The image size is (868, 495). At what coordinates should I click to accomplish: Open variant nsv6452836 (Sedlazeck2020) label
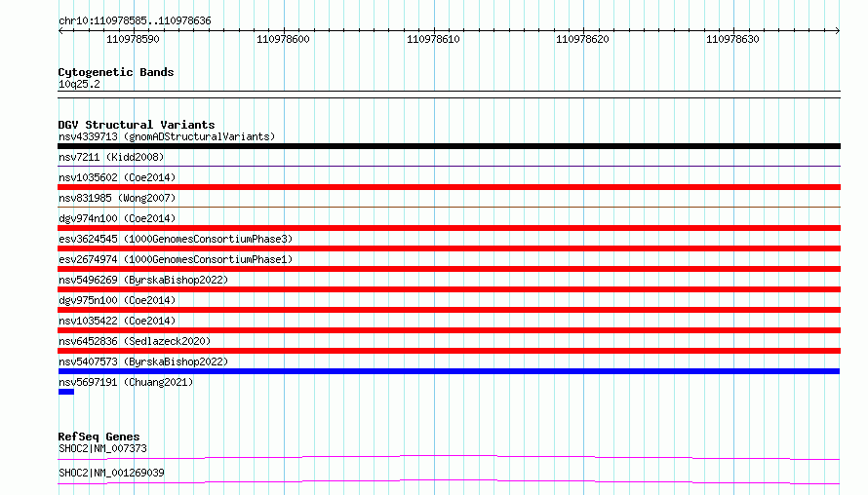point(135,341)
